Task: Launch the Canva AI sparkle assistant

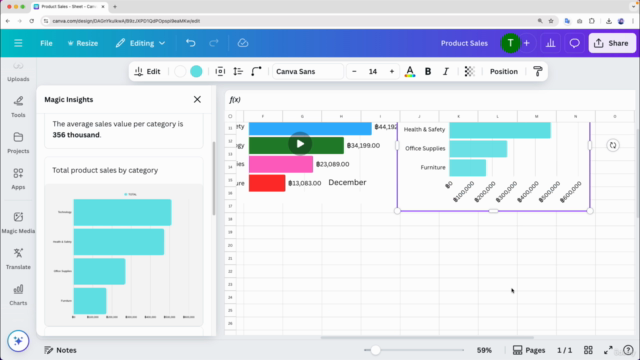Action: [18, 341]
